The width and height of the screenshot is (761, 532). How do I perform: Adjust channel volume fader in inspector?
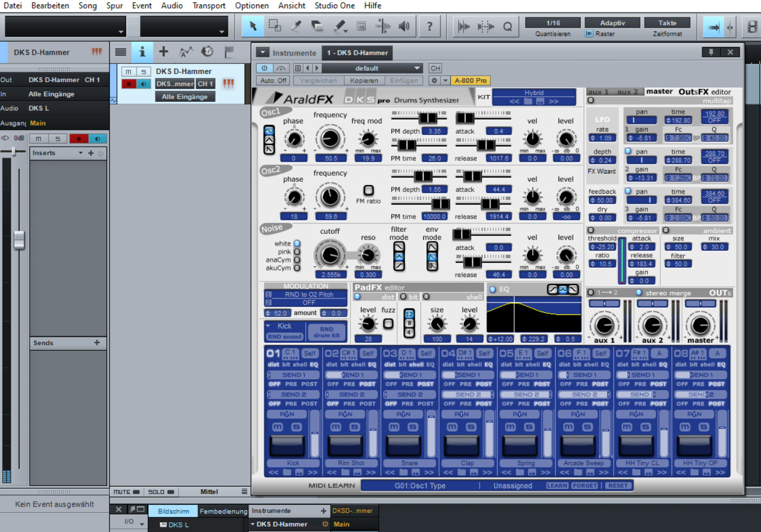pos(19,239)
